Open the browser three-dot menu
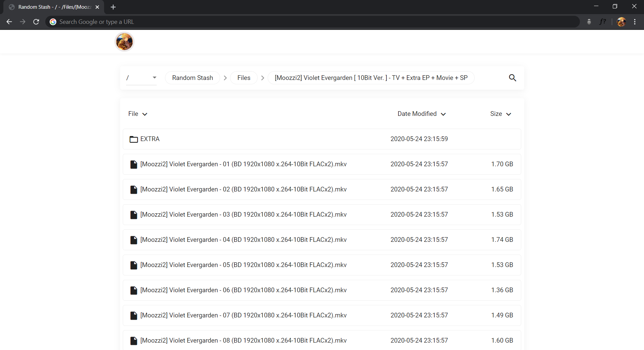644x350 pixels. [635, 22]
